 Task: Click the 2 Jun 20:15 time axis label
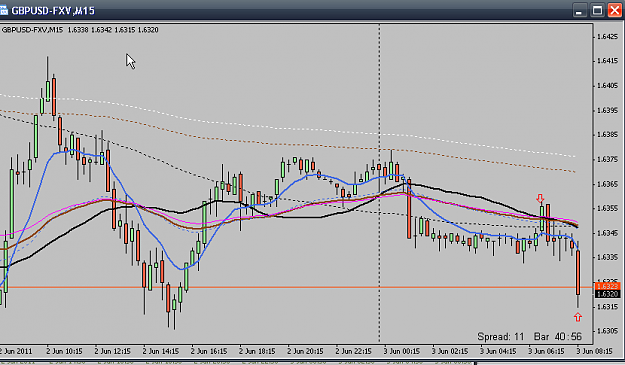tap(305, 351)
